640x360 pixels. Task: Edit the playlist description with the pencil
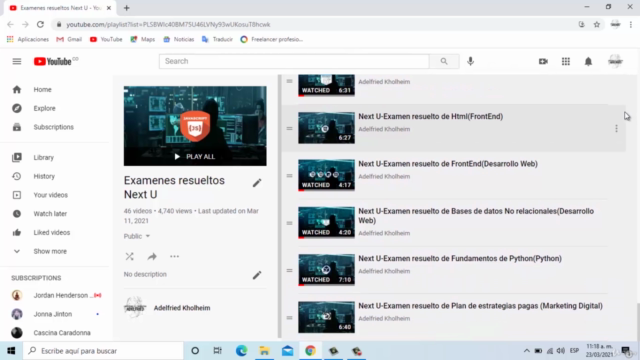[x=257, y=275]
